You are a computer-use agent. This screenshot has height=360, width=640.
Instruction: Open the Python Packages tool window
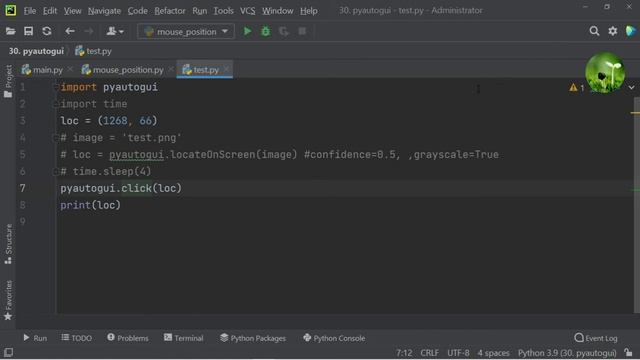tap(253, 338)
